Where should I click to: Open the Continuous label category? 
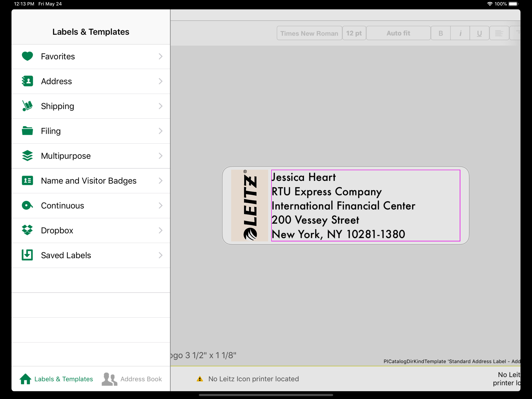pyautogui.click(x=91, y=206)
